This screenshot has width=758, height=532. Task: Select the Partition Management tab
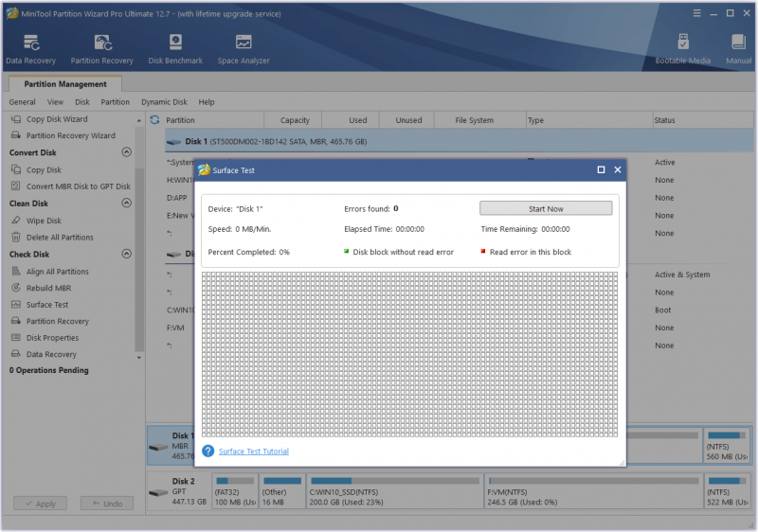click(x=65, y=84)
